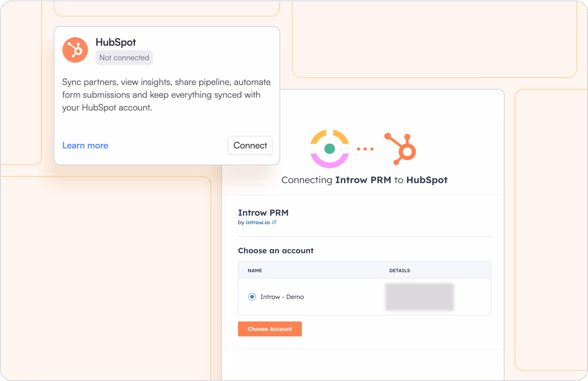Screen dimensions: 588x381
Task: Click the Introw - Demo account name
Action: [282, 297]
